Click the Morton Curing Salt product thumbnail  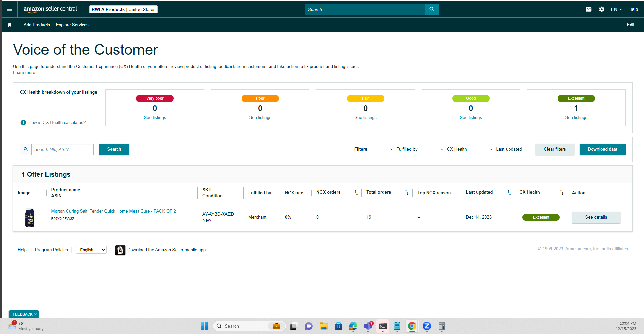click(30, 218)
